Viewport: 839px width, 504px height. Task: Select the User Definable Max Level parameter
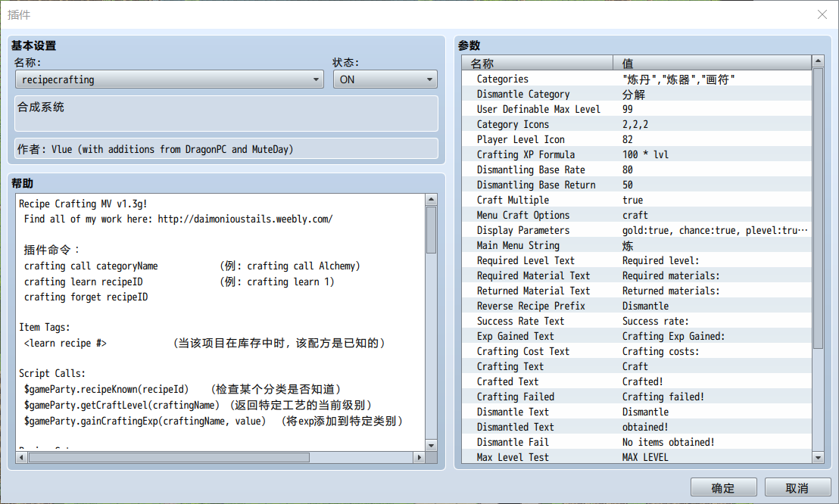tap(637, 109)
